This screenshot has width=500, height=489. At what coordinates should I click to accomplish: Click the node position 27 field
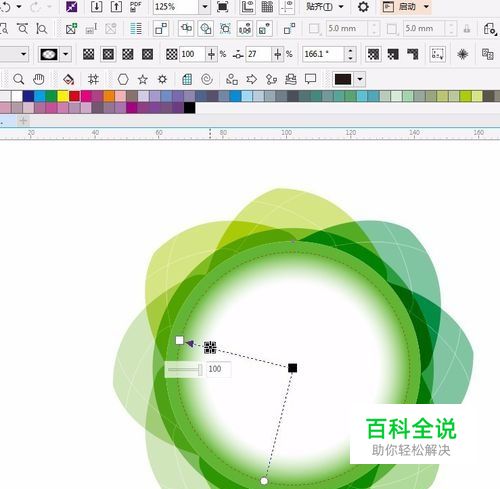259,54
